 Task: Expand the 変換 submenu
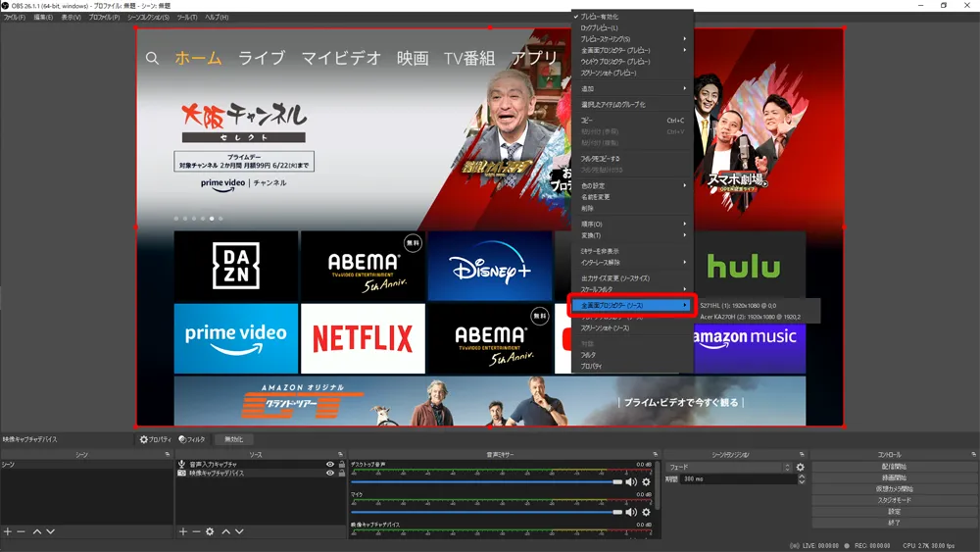pyautogui.click(x=632, y=235)
